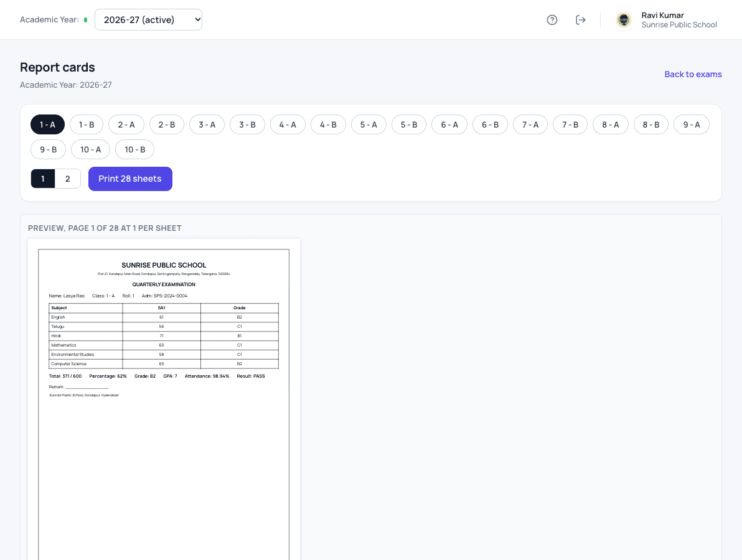This screenshot has height=560, width=742.
Task: Set 2 report cards per sheet
Action: click(68, 179)
